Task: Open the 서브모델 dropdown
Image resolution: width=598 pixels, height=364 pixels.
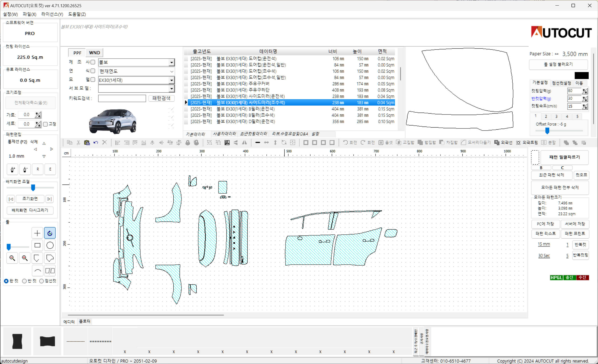Action: point(171,89)
